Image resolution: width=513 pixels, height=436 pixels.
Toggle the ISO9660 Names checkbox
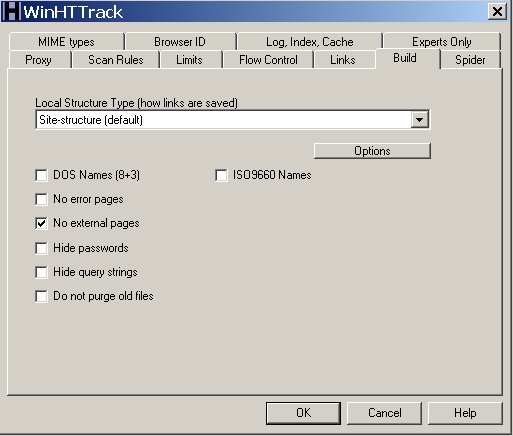pyautogui.click(x=221, y=175)
